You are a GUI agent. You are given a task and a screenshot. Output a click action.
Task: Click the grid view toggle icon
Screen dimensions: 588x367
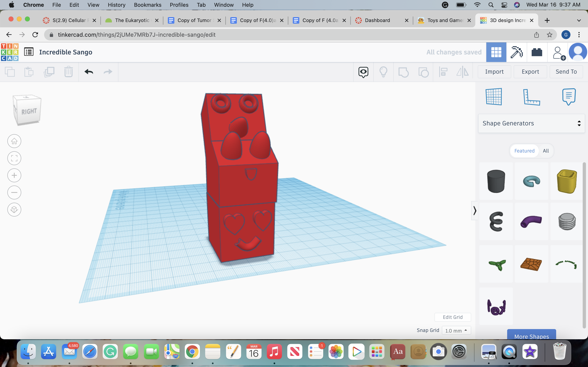[496, 52]
